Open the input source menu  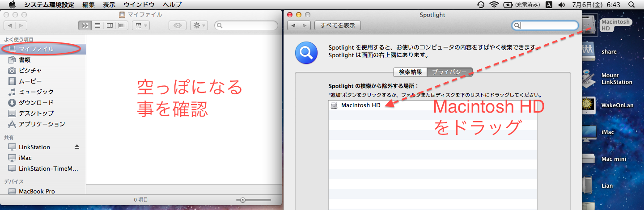[x=549, y=4]
